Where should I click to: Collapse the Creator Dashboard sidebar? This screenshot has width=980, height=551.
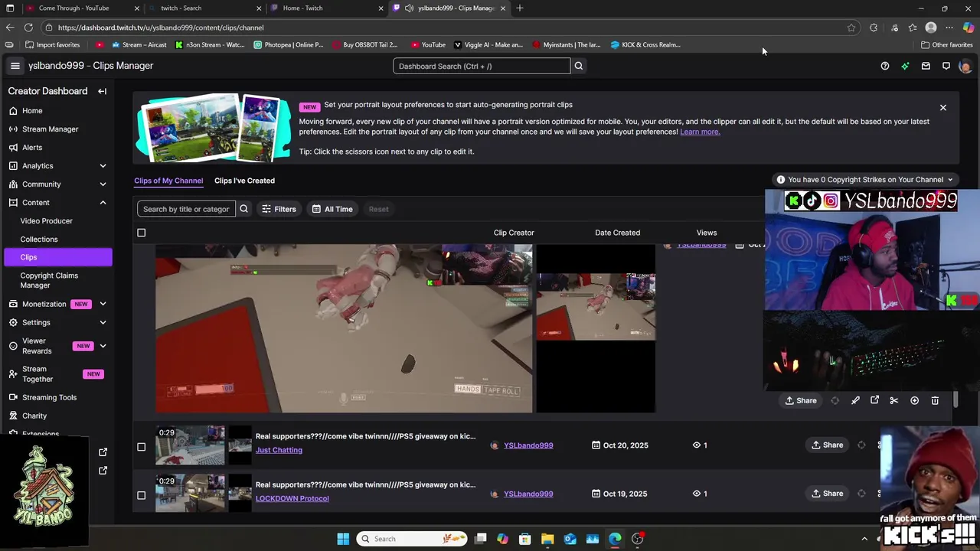tap(102, 91)
